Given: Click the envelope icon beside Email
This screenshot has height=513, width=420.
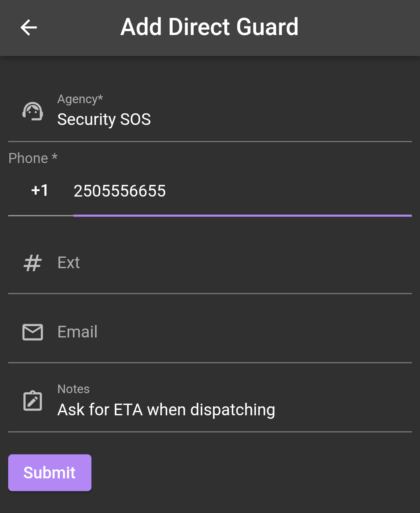Looking at the screenshot, I should 33,332.
